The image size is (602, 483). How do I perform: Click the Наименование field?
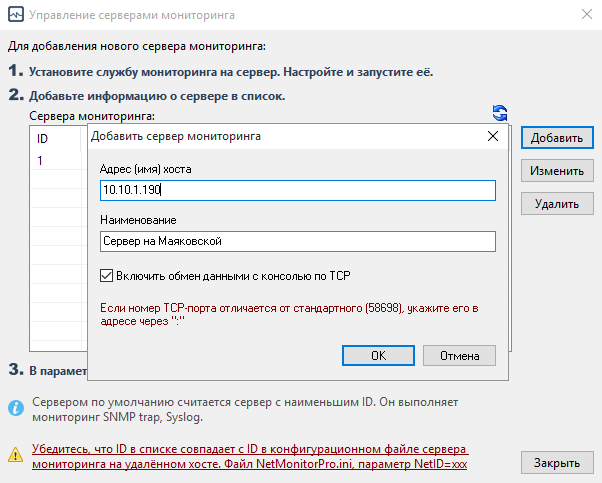[x=297, y=241]
